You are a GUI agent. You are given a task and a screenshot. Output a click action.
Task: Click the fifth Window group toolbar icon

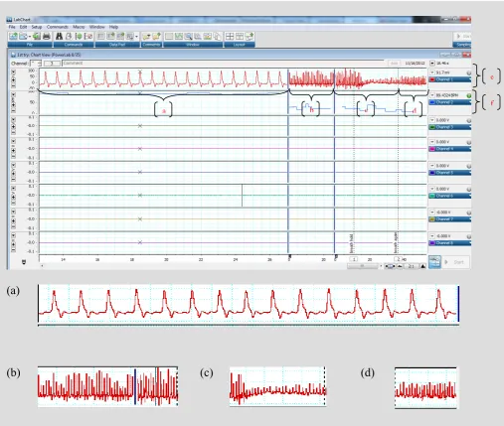pyautogui.click(x=208, y=37)
